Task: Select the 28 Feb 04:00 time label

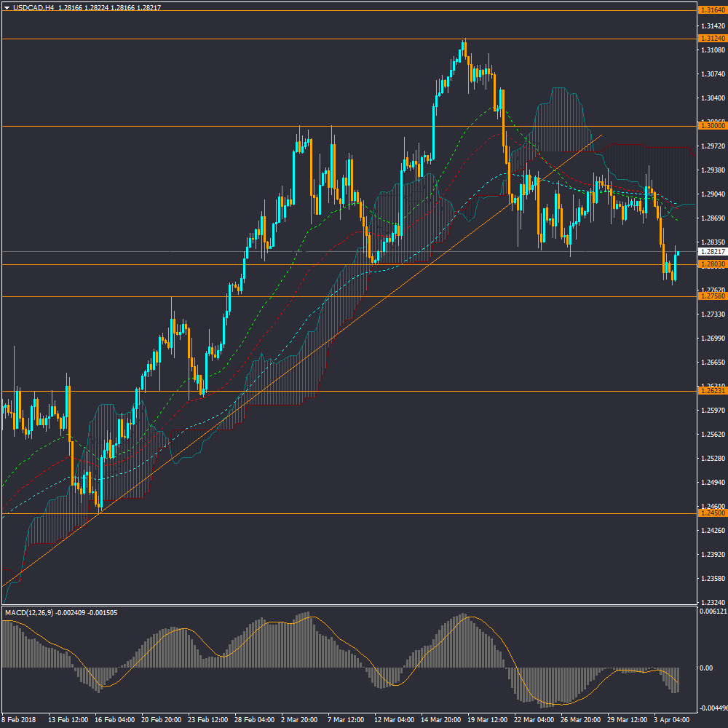Action: pyautogui.click(x=254, y=720)
